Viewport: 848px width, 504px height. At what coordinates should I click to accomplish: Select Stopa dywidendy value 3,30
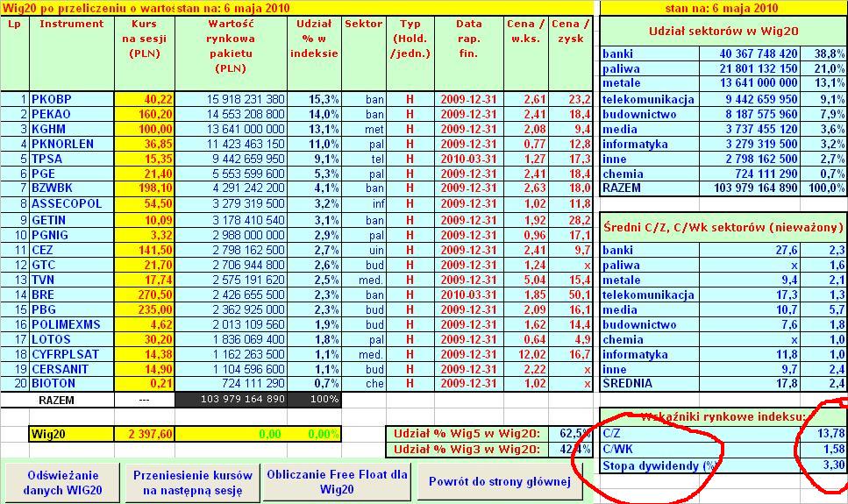pos(823,465)
